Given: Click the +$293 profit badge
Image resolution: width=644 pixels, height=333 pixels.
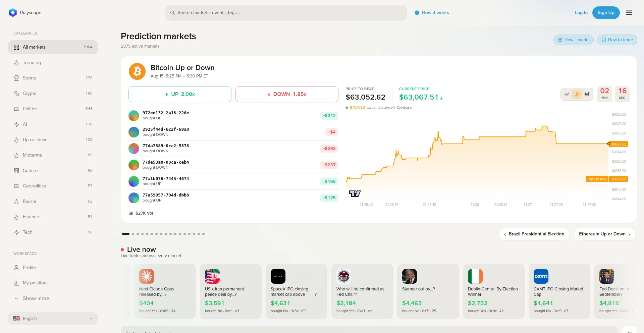Looking at the screenshot, I should 329,149.
